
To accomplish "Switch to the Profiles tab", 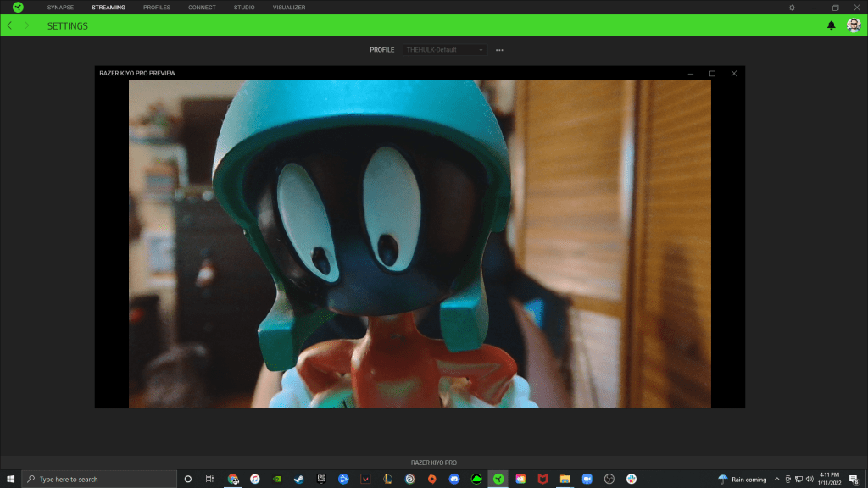I will pos(156,8).
